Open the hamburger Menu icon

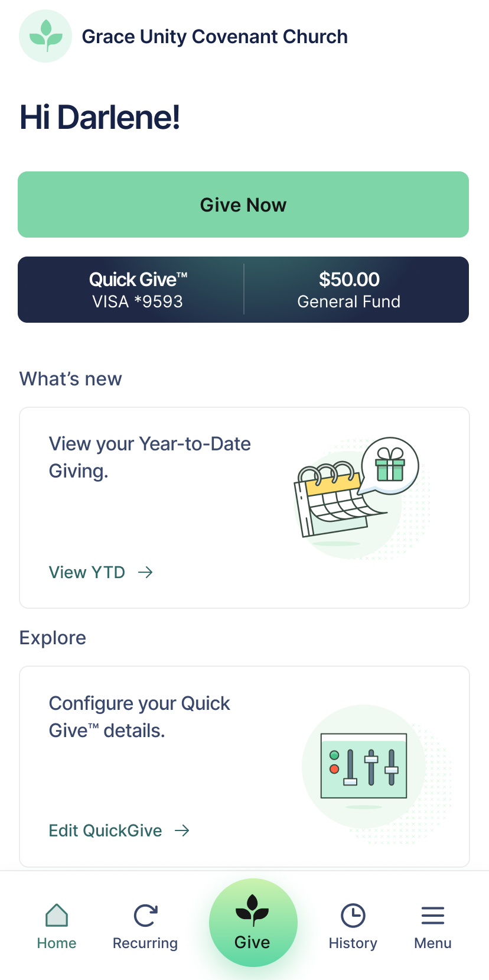click(433, 916)
